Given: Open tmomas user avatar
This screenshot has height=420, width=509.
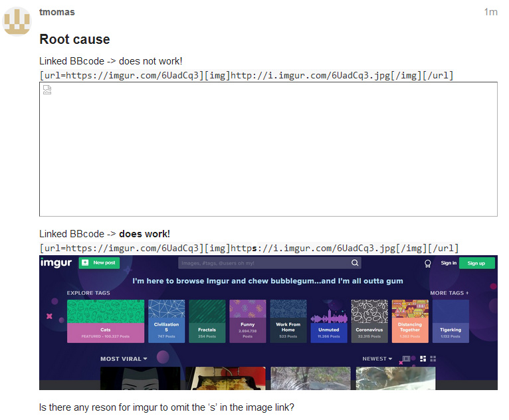Looking at the screenshot, I should (x=17, y=21).
